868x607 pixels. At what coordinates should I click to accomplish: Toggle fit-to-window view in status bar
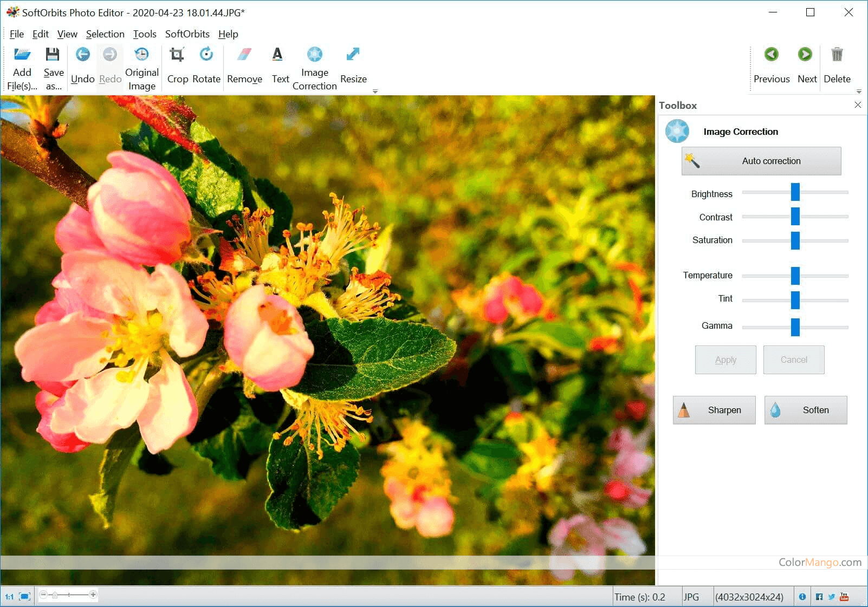[24, 597]
